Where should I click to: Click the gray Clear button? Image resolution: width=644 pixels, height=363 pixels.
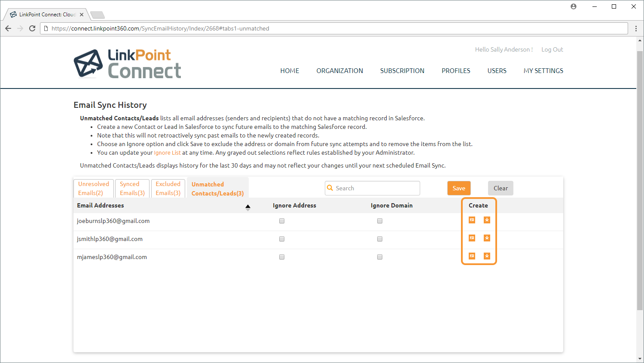[x=501, y=188]
